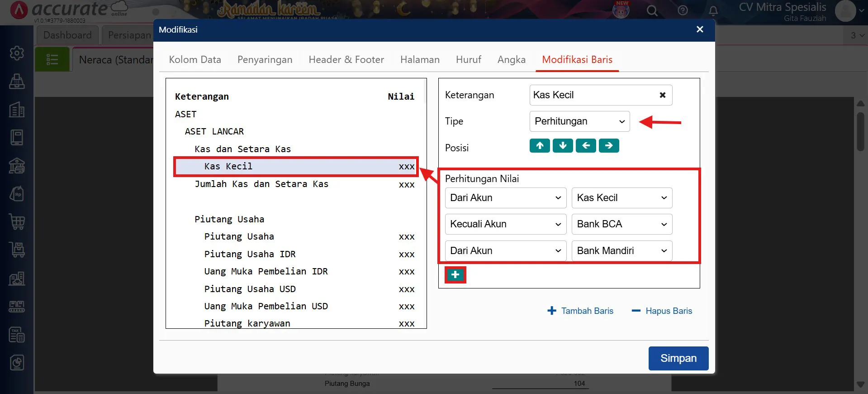Switch to the Header & Footer tab

(x=346, y=60)
